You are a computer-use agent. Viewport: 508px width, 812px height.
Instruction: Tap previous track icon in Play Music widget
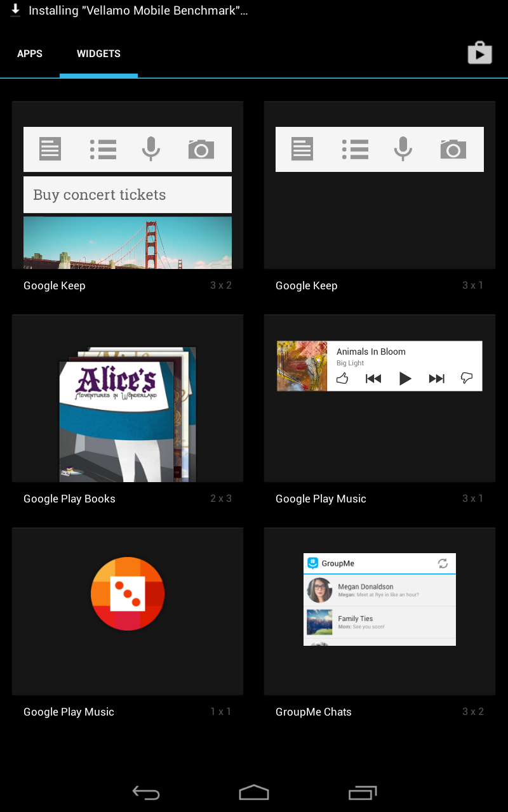tap(373, 379)
